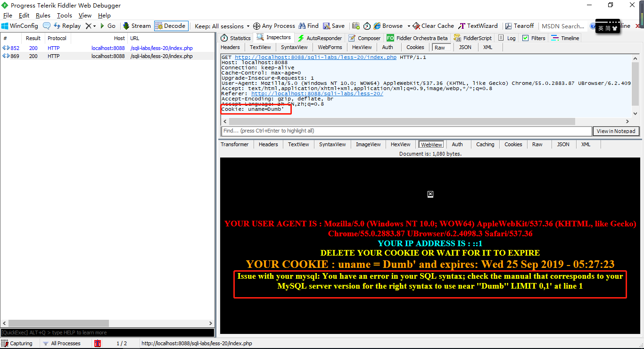The height and width of the screenshot is (349, 644).
Task: Open the Tools menu
Action: [65, 16]
